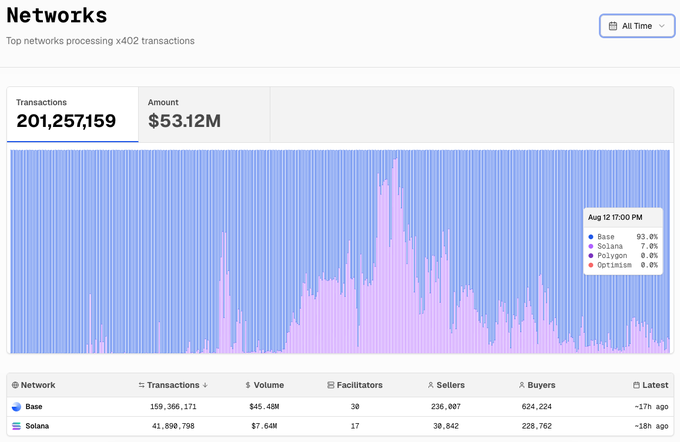Click the total amount figure $53.12M
The height and width of the screenshot is (442, 680).
point(184,121)
